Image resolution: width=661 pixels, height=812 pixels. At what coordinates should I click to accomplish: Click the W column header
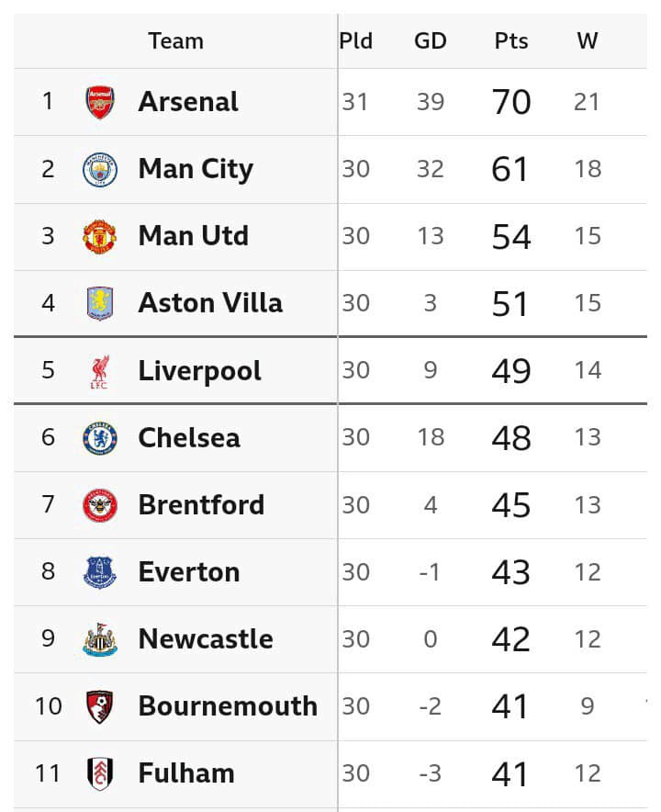(x=588, y=41)
